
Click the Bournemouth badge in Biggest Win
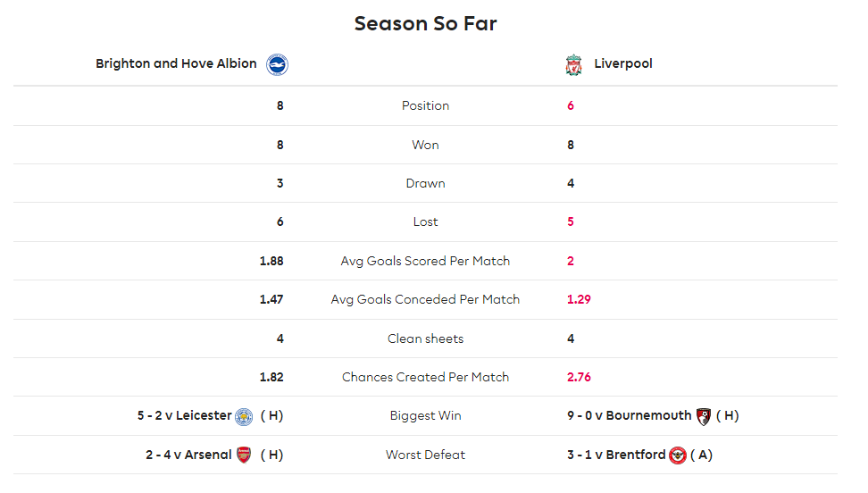[x=703, y=416]
